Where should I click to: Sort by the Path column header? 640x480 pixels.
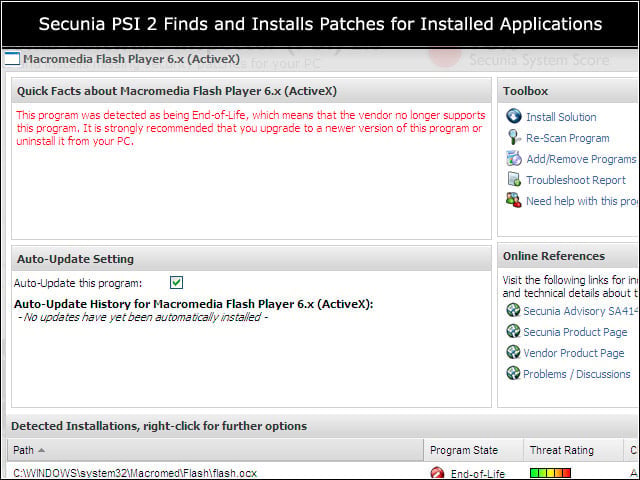click(216, 450)
